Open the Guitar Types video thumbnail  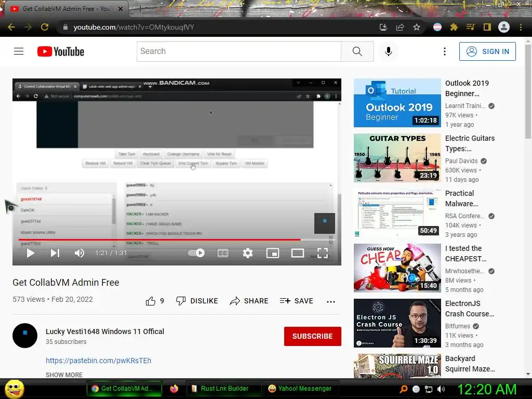[397, 158]
